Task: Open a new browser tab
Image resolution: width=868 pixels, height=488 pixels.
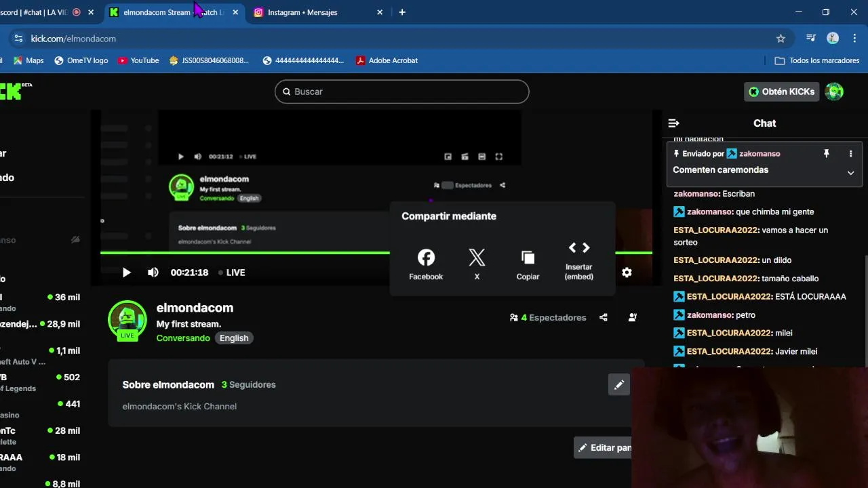Action: 402,12
